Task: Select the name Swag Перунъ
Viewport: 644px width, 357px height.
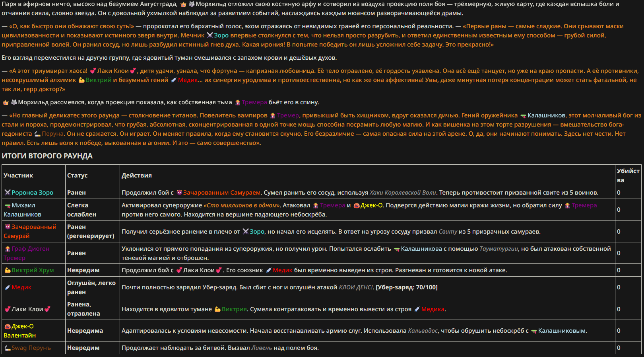Action: click(x=31, y=348)
